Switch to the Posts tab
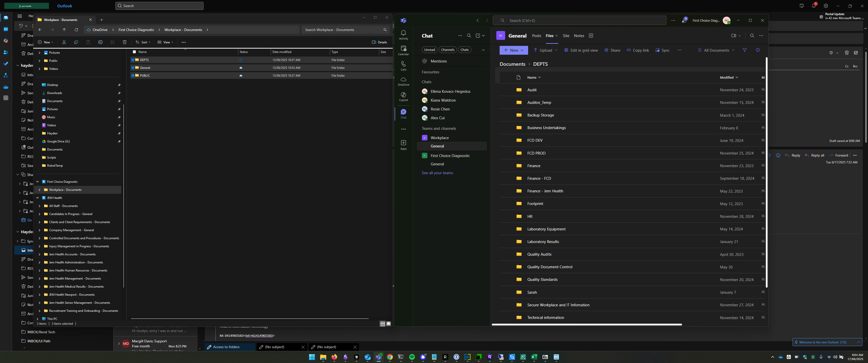The height and width of the screenshot is (363, 868). point(536,36)
